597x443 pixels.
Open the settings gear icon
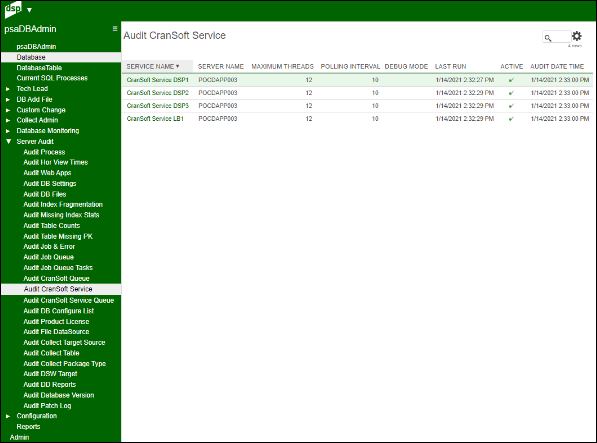click(x=577, y=36)
